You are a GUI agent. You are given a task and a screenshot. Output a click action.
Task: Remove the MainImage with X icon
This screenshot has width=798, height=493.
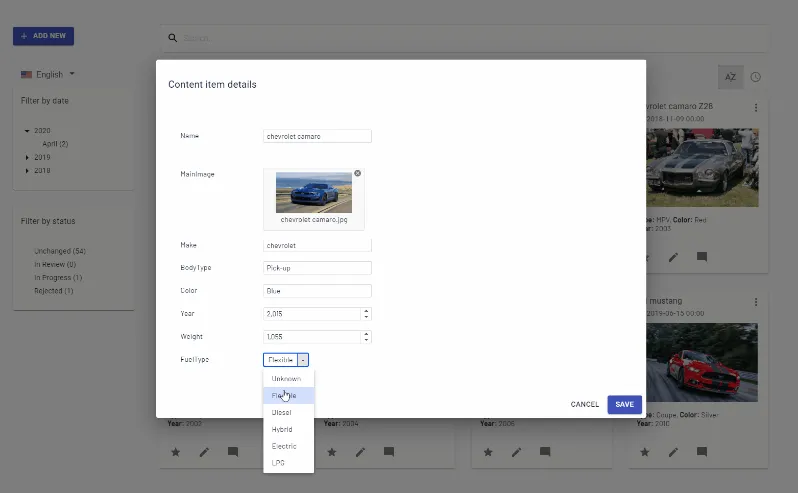358,173
